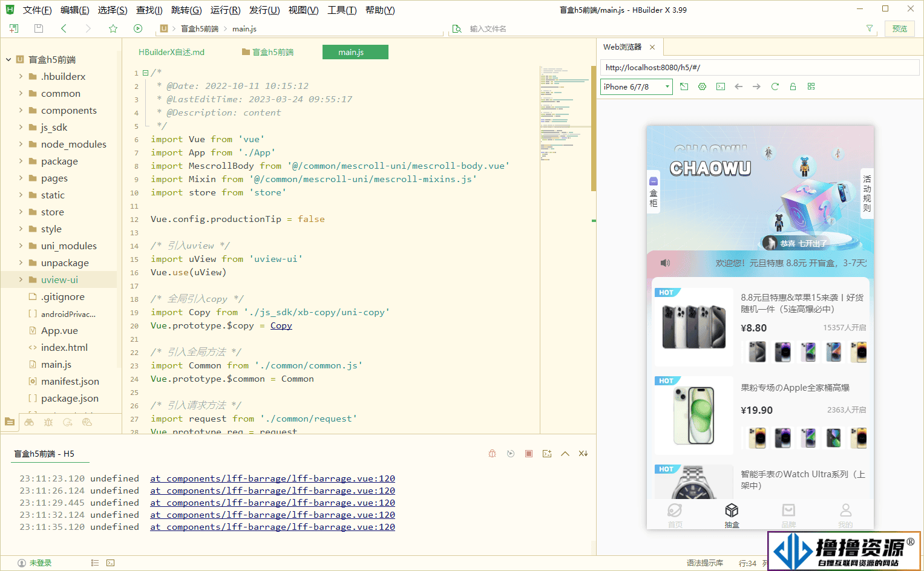This screenshot has width=924, height=571.
Task: Click the status bar outline list icon
Action: point(95,563)
